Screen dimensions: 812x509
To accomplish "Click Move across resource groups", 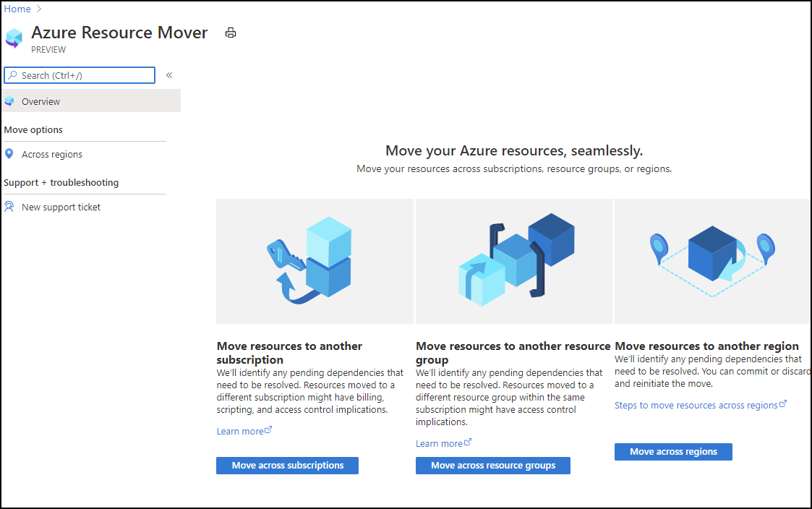I will [492, 465].
